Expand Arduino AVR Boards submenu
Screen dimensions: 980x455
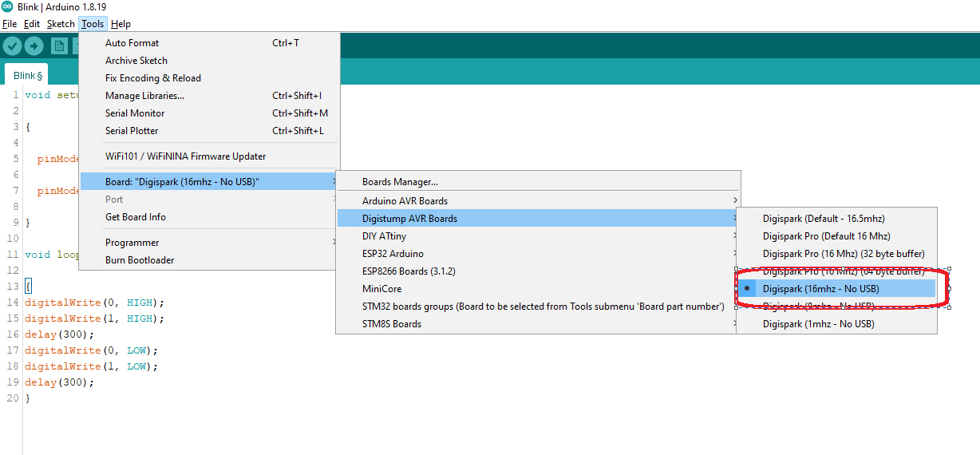point(539,201)
